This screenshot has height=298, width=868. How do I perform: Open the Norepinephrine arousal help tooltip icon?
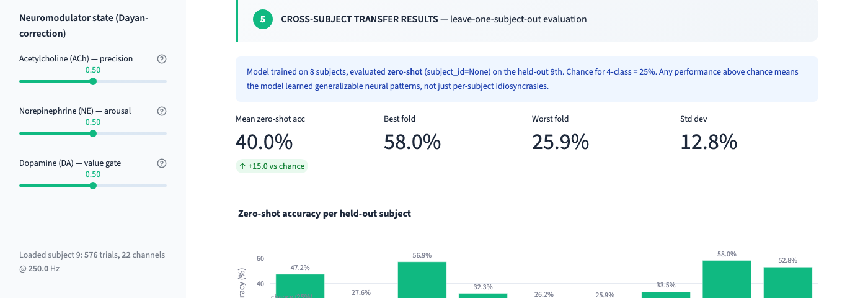tap(162, 111)
